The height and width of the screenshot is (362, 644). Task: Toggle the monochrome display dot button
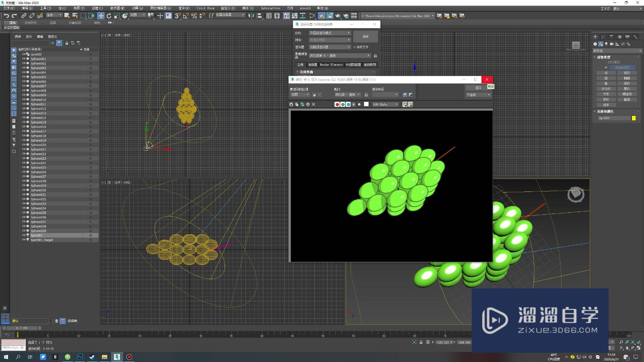pyautogui.click(x=359, y=104)
